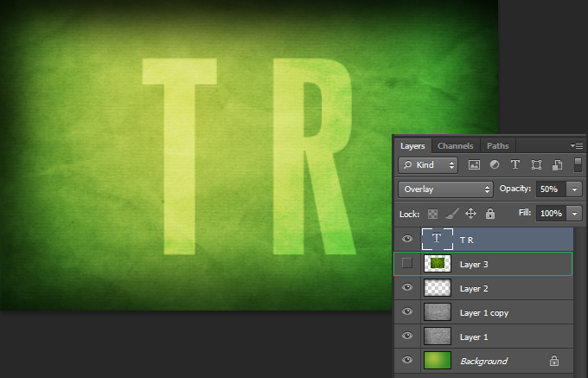Select the 'Layer 1 copy' name
The width and height of the screenshot is (588, 378).
click(484, 313)
